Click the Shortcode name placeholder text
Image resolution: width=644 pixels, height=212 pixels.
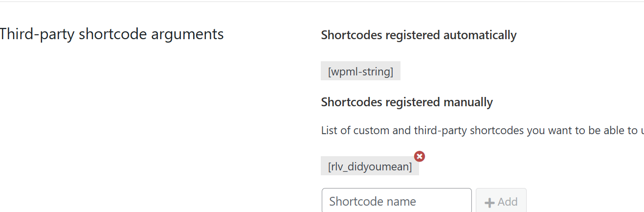pyautogui.click(x=373, y=201)
